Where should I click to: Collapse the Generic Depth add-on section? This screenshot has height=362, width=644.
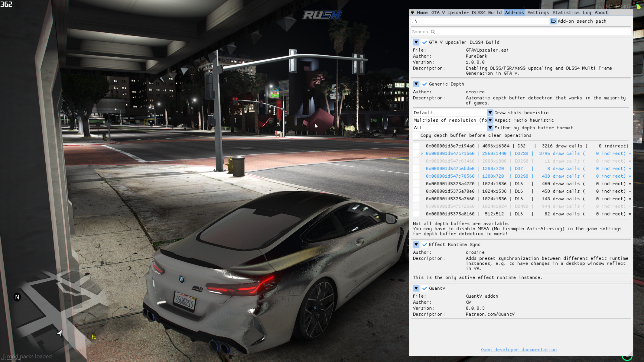tap(416, 84)
